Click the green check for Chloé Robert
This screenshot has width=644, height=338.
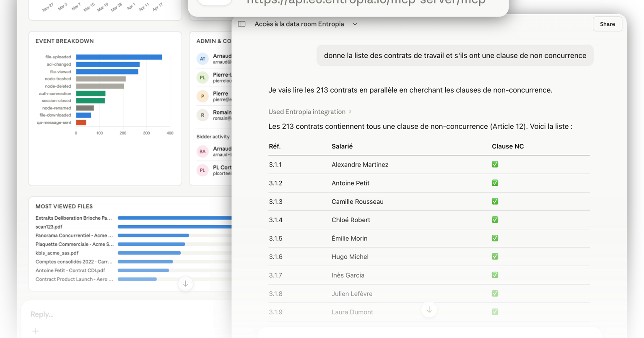click(495, 220)
